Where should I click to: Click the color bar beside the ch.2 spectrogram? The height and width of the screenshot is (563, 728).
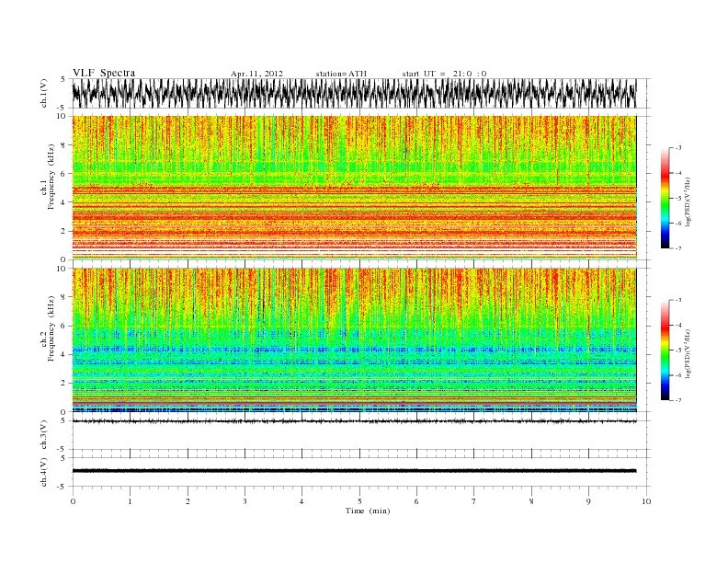(x=665, y=350)
